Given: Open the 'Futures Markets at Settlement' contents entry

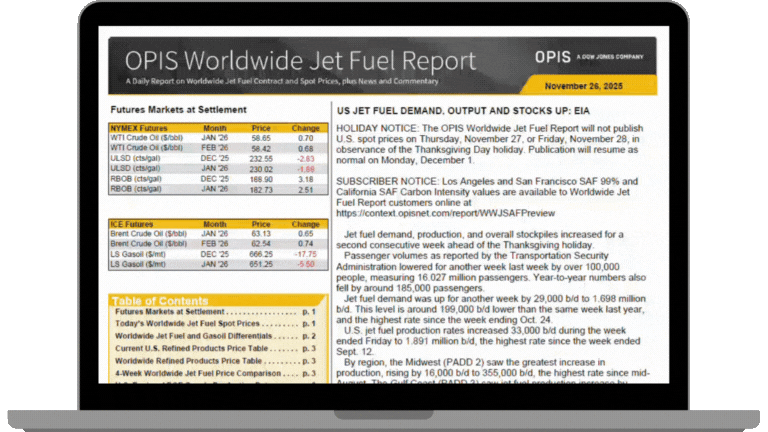Looking at the screenshot, I should click(169, 312).
